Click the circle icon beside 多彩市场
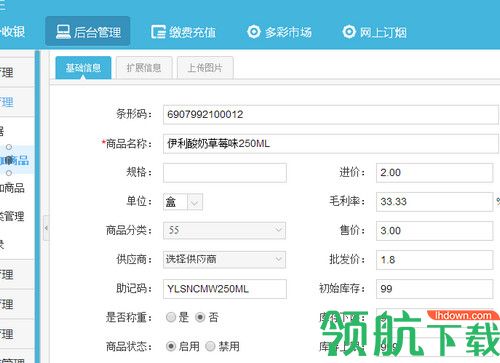 click(254, 32)
